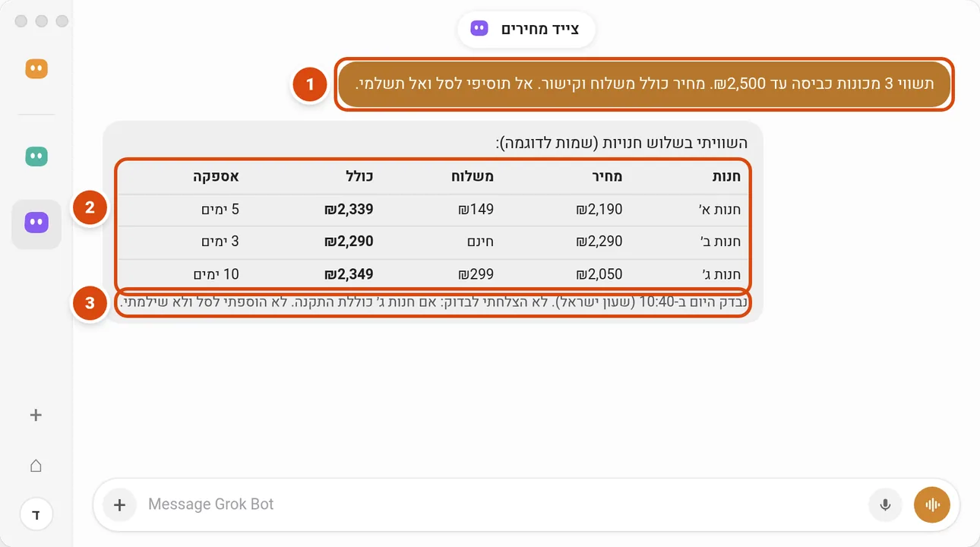
Task: Go to home via the house icon
Action: pyautogui.click(x=36, y=466)
